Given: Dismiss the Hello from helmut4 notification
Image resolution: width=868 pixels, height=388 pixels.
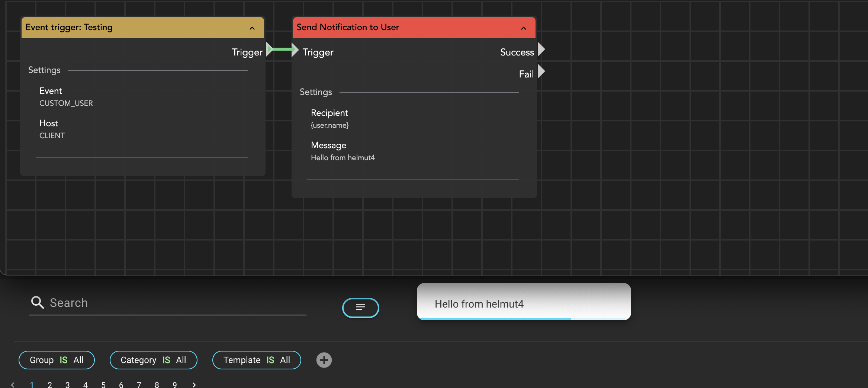Looking at the screenshot, I should [524, 302].
